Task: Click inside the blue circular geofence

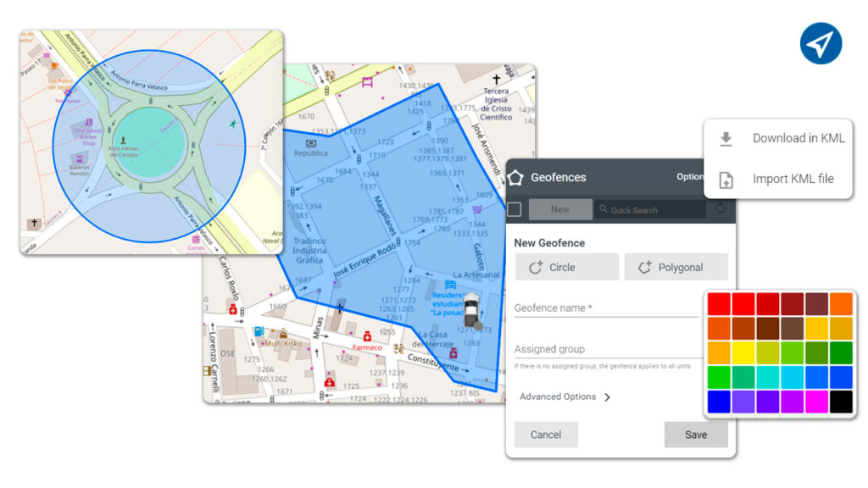Action: 149,146
